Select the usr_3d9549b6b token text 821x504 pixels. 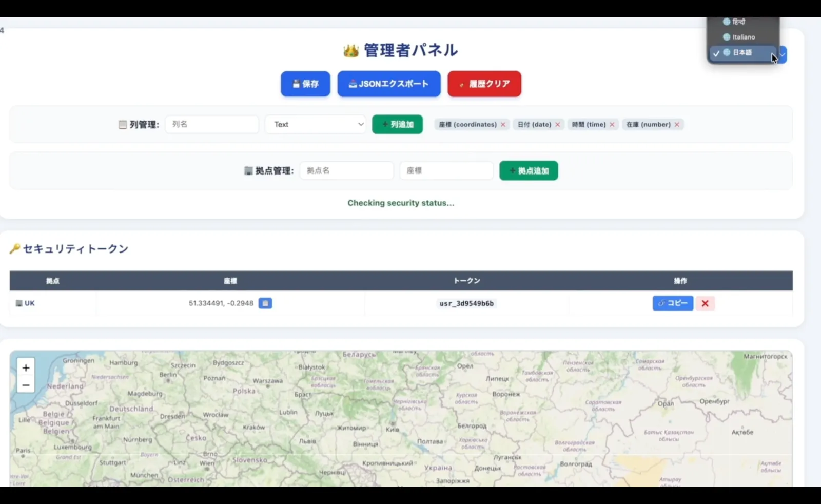tap(466, 303)
